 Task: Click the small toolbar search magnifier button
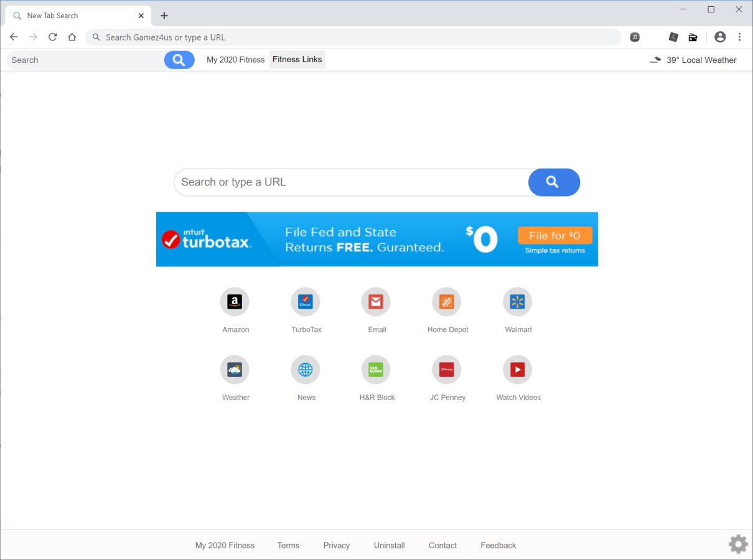(x=179, y=60)
